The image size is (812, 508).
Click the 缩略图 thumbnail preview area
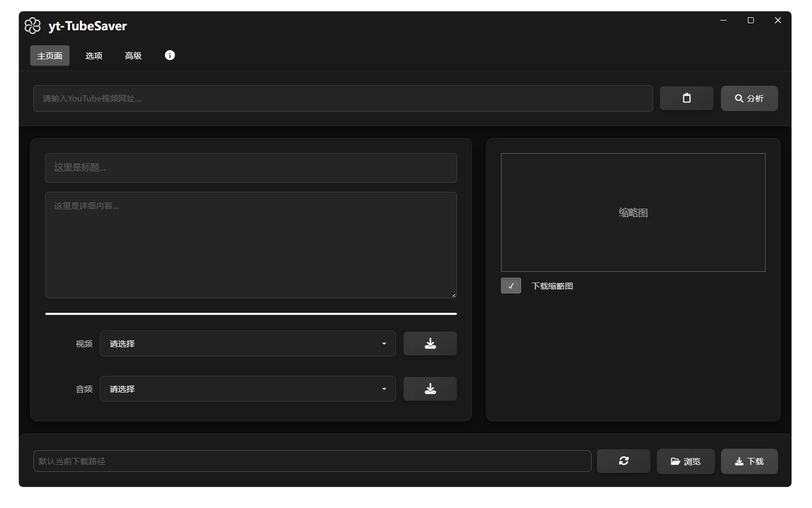click(633, 212)
